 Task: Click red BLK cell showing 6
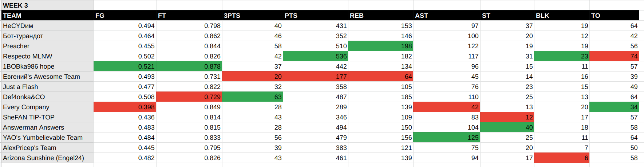[562, 158]
